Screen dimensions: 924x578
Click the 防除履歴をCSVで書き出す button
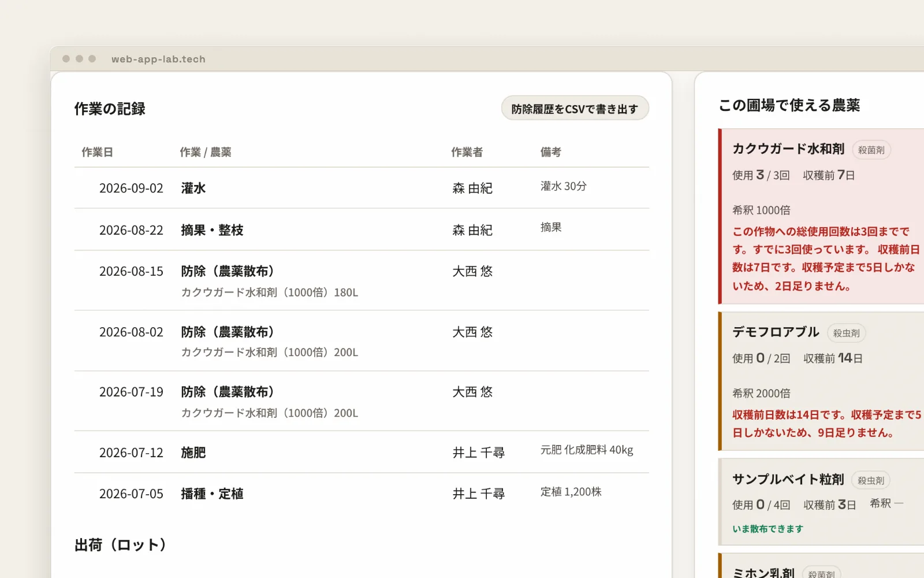click(x=575, y=109)
